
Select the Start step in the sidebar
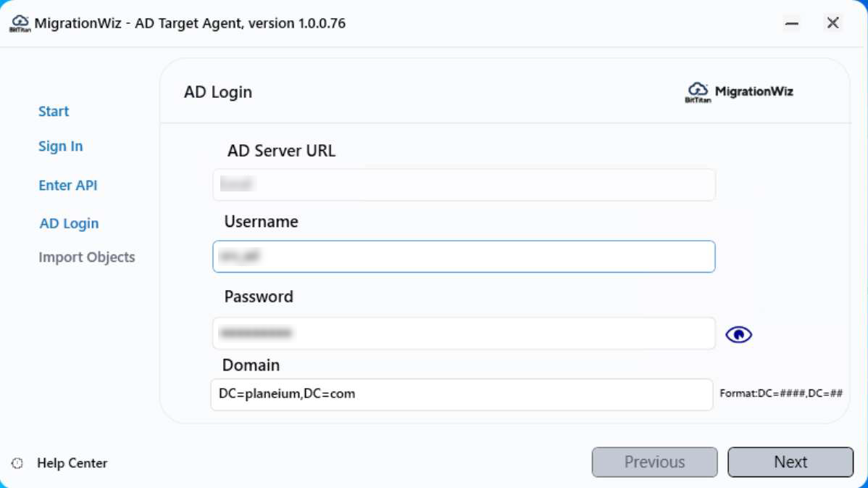pos(54,111)
